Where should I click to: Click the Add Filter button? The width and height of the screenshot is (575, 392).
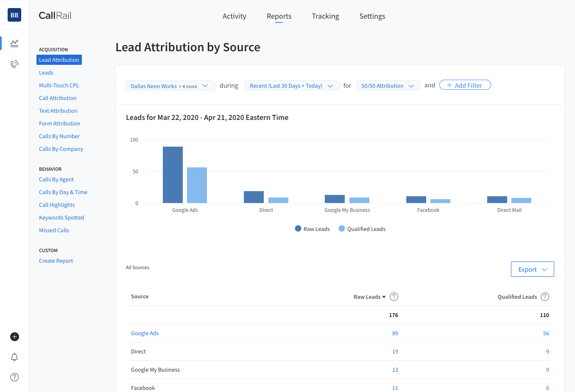click(x=465, y=85)
